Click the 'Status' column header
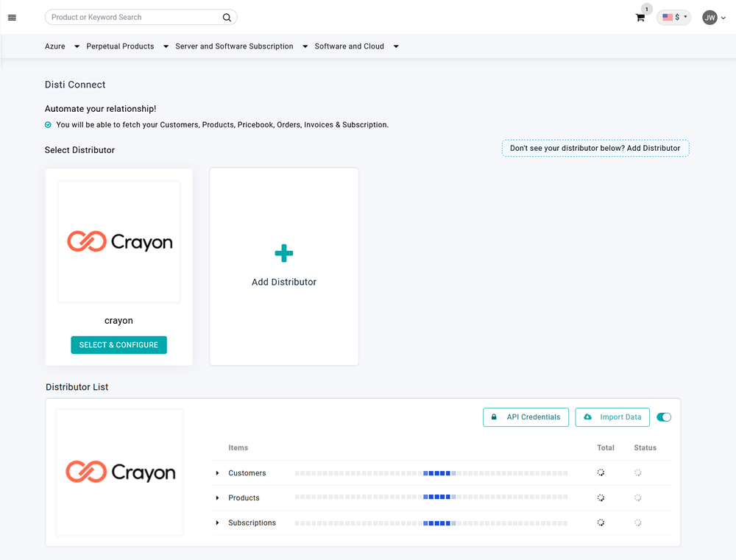Viewport: 736px width, 560px height. click(x=645, y=448)
